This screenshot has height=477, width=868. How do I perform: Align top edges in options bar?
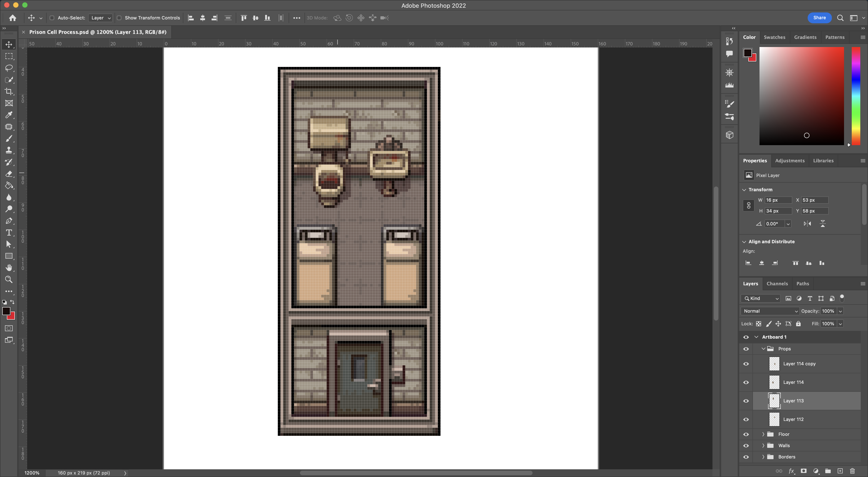pos(244,18)
